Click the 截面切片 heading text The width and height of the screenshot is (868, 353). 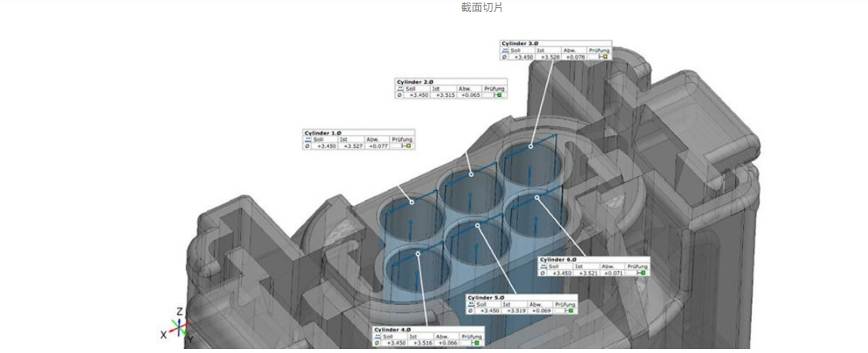(x=482, y=7)
